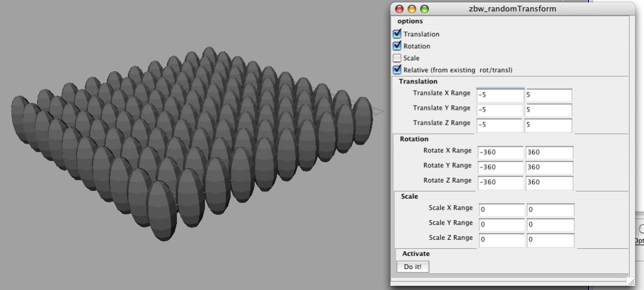Select Rotate X Range maximum field

pos(549,152)
